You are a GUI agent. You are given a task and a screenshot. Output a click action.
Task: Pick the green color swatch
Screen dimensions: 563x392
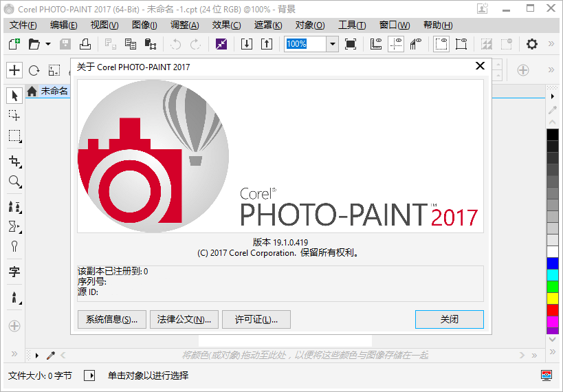pos(553,287)
